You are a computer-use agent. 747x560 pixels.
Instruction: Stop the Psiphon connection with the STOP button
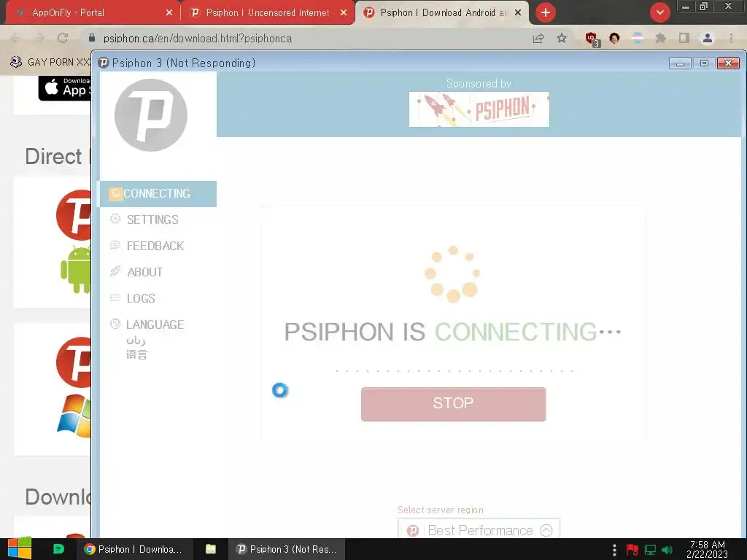453,404
